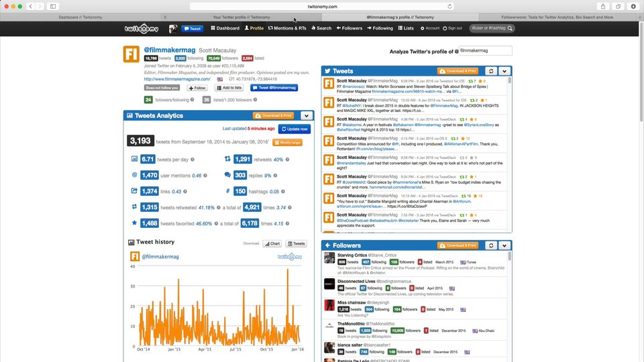
Task: Click the Safari reload icon
Action: tap(449, 7)
